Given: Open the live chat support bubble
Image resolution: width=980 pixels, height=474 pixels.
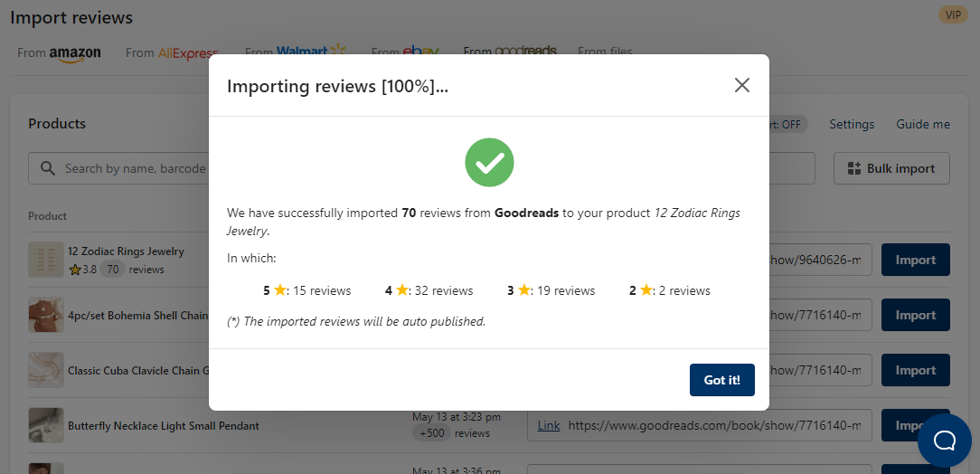Looking at the screenshot, I should coord(944,441).
